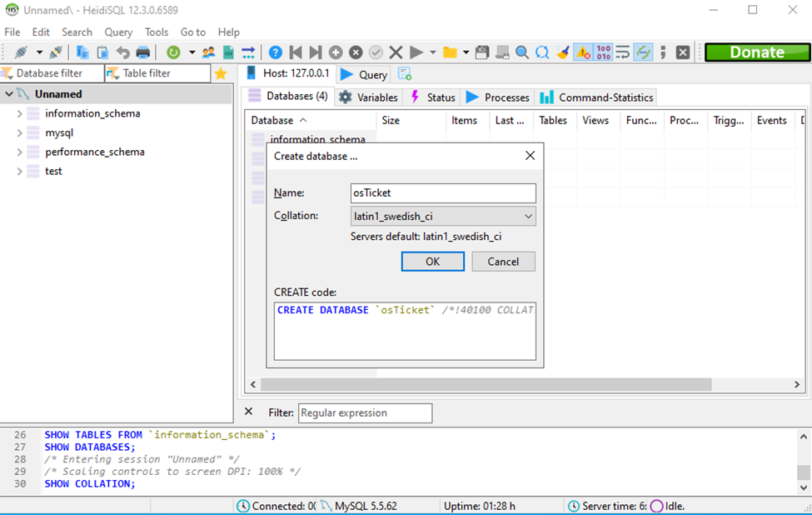The width and height of the screenshot is (812, 515).
Task: Expand the mysql database node
Action: [18, 132]
